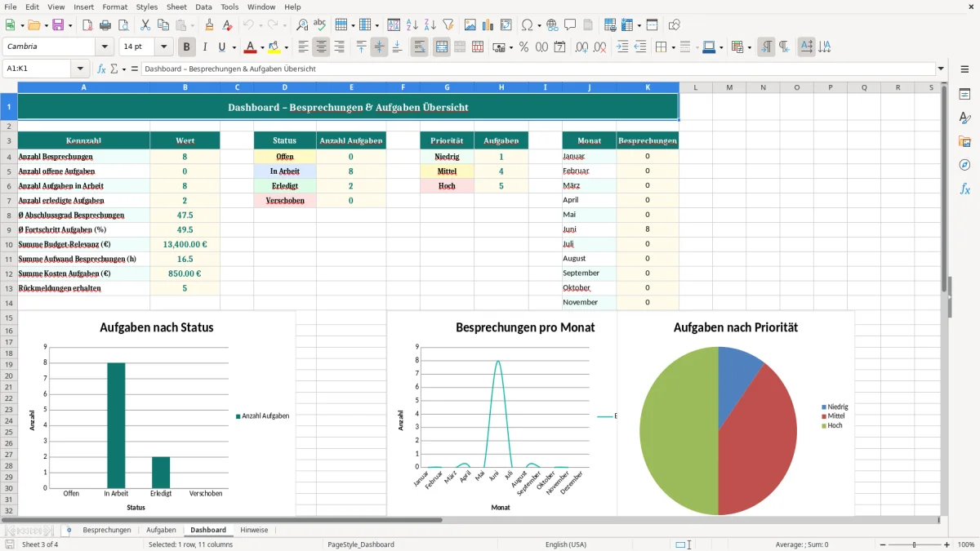Toggle Wrap Text
Screen dimensions: 980x551
coord(419,47)
